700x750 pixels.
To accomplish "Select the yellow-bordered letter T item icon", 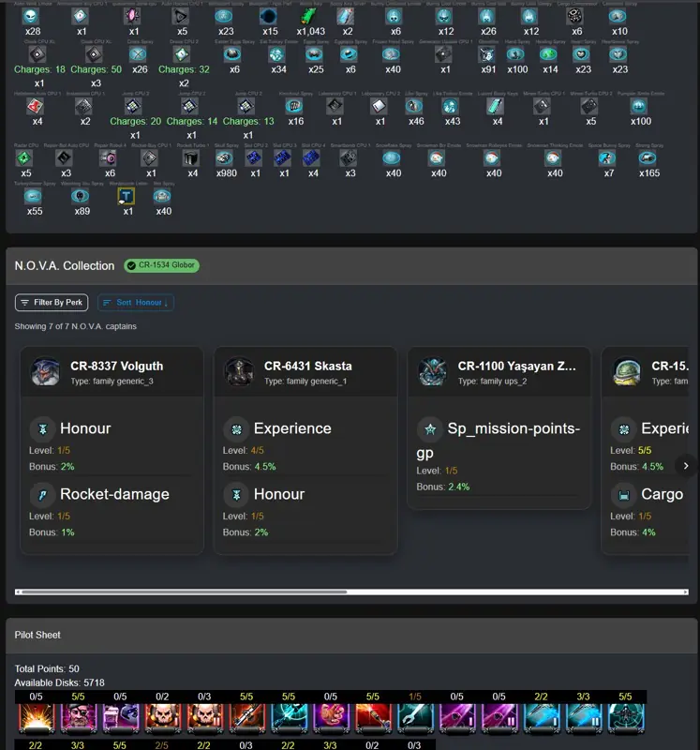I will click(127, 196).
